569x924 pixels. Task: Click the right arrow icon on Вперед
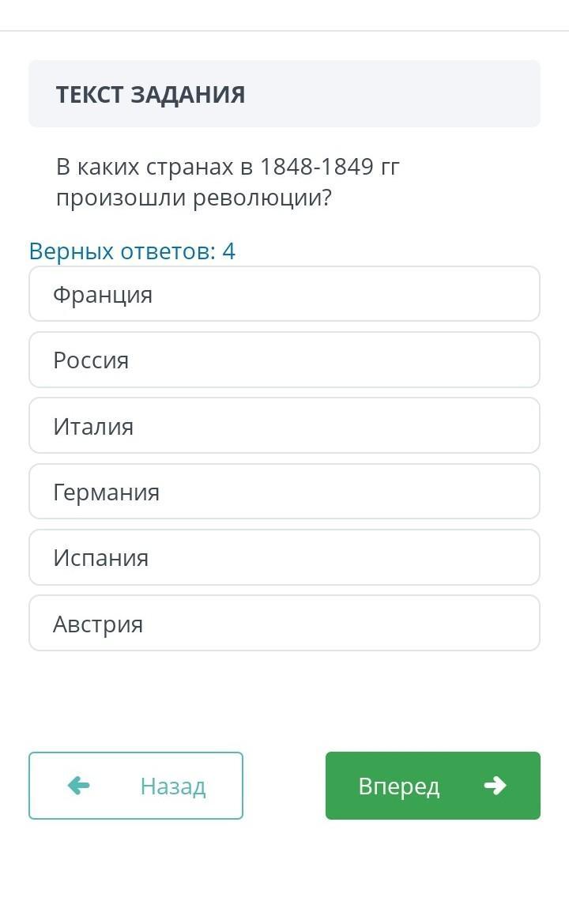495,785
